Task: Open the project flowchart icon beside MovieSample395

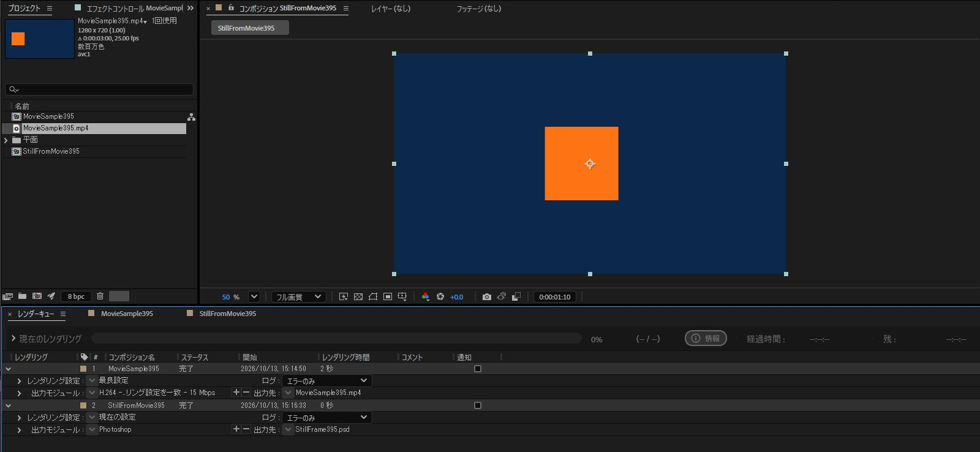Action: coord(191,117)
